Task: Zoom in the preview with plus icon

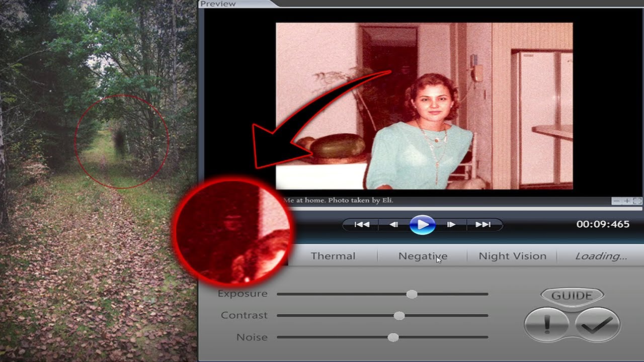Action: click(626, 201)
